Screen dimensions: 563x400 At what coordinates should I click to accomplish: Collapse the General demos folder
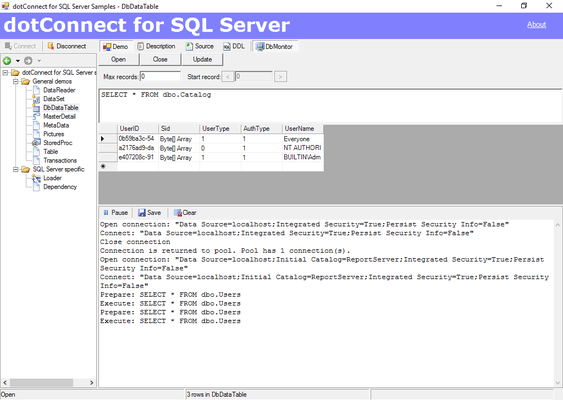coord(16,82)
